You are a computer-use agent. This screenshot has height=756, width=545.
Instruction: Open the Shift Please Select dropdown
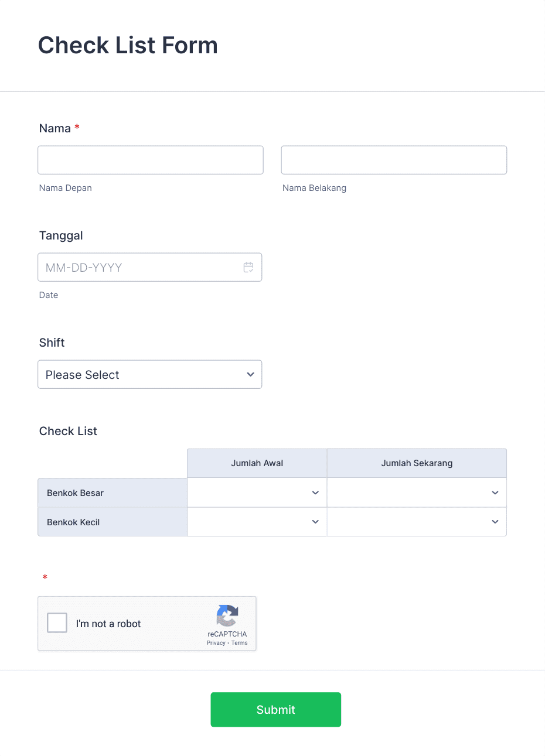click(x=150, y=375)
